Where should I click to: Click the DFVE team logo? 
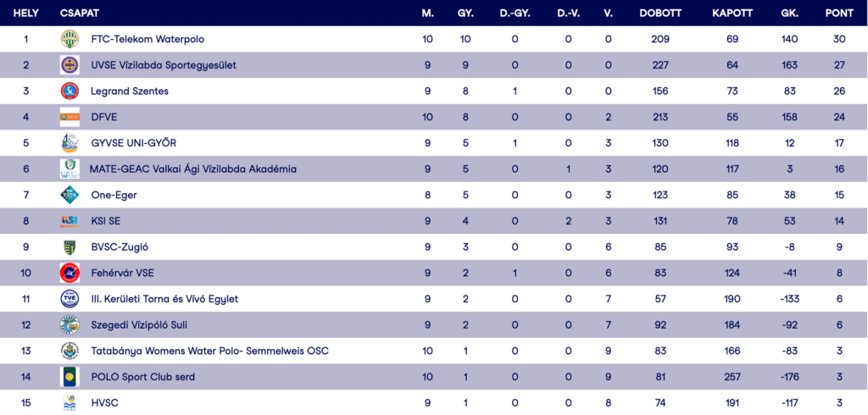[69, 117]
